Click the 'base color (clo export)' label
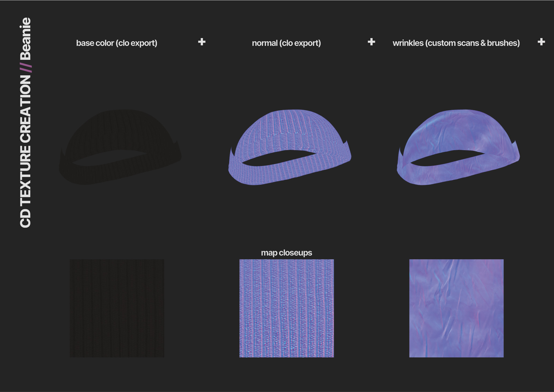Screen dimensions: 554x392 coord(117,43)
